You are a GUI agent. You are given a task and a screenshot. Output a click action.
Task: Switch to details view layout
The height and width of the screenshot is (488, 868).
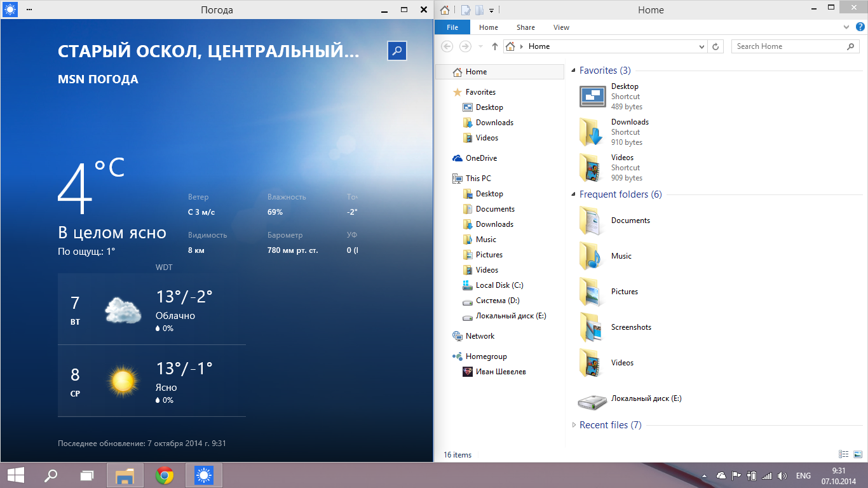pos(843,454)
